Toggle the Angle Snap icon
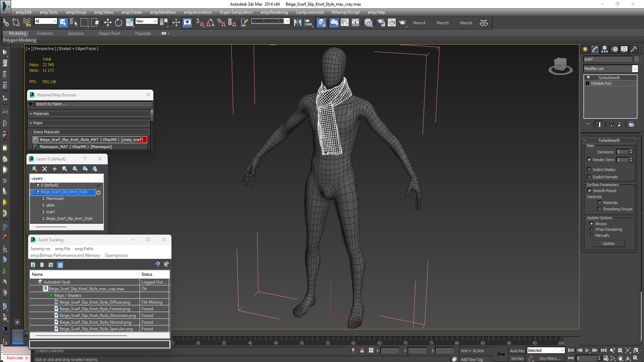Image resolution: width=644 pixels, height=362 pixels. [x=211, y=22]
